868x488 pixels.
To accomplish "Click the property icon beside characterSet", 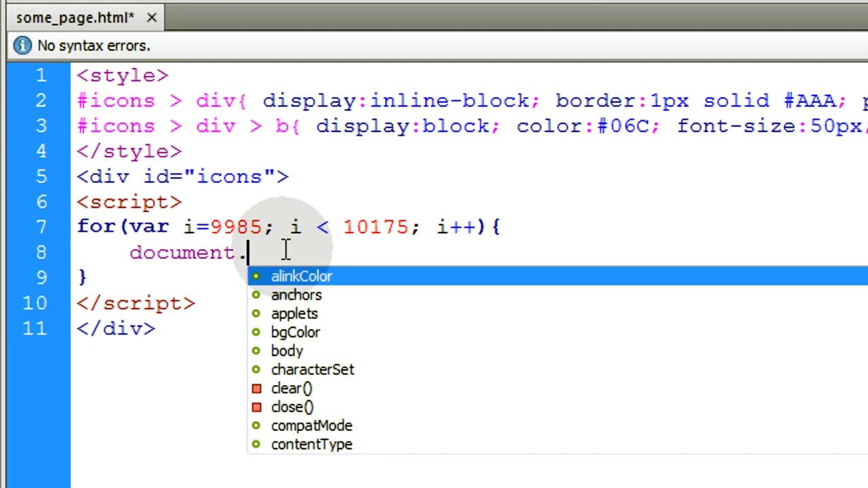I will click(256, 369).
